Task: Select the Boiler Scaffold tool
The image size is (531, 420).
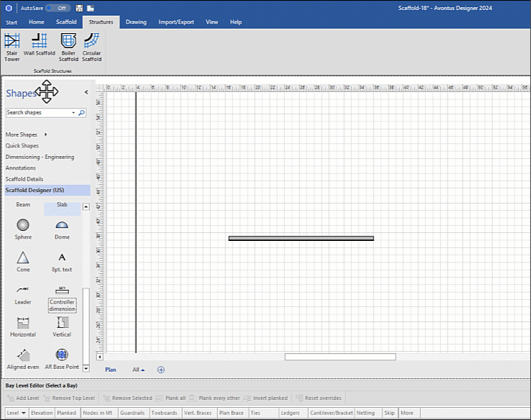Action: 68,46
